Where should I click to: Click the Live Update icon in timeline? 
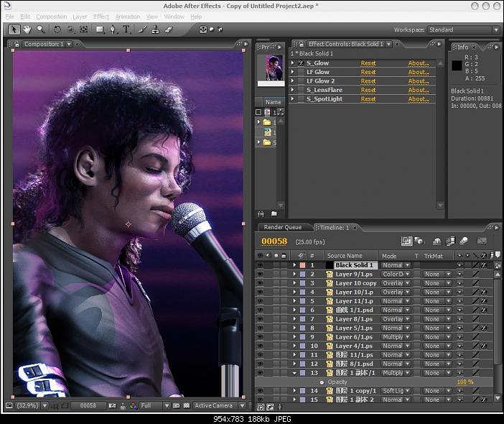(x=406, y=241)
